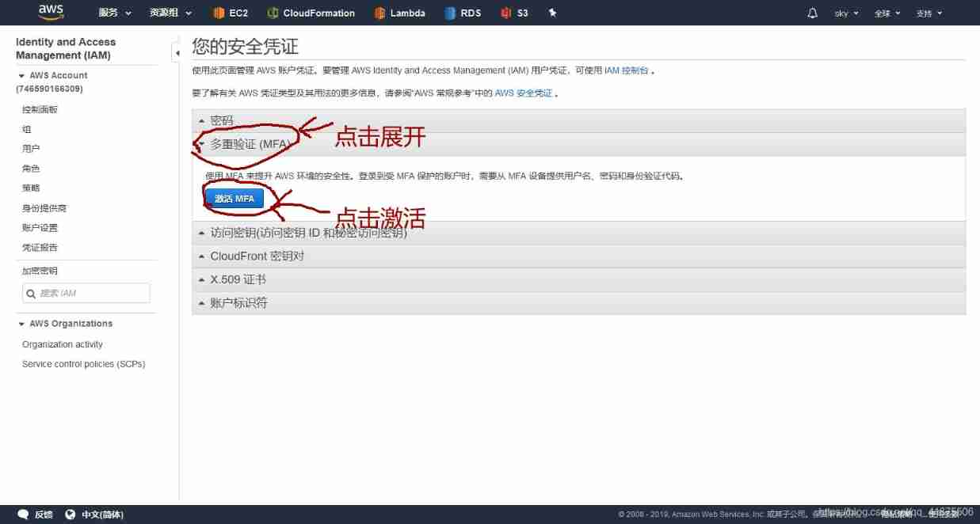This screenshot has height=524, width=980.
Task: Go to 控制面板 in sidebar
Action: 40,110
